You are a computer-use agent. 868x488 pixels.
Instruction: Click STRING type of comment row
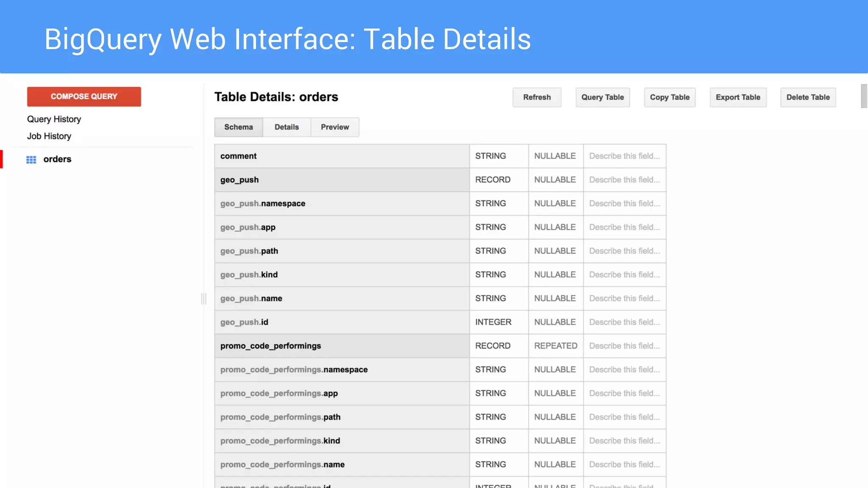(490, 156)
